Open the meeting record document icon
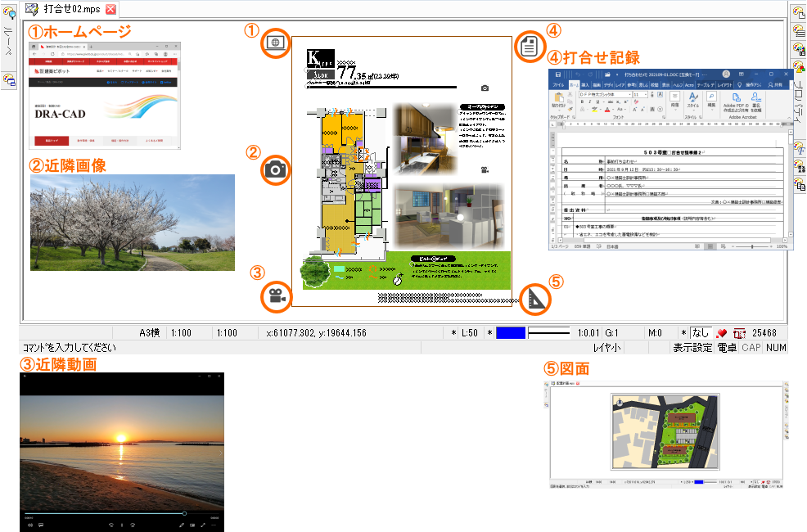Image resolution: width=807 pixels, height=532 pixels. coord(529,47)
